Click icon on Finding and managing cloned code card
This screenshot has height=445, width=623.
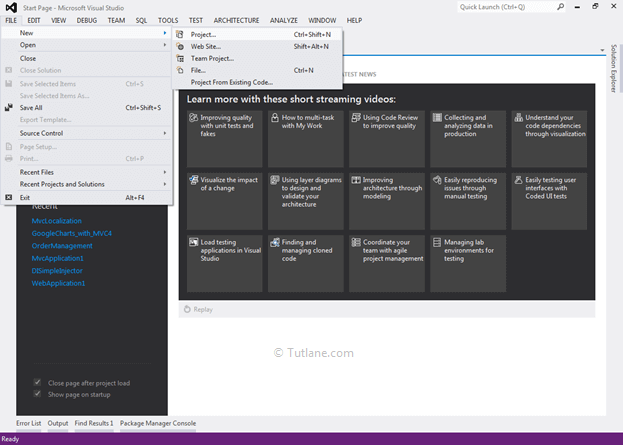tap(275, 242)
